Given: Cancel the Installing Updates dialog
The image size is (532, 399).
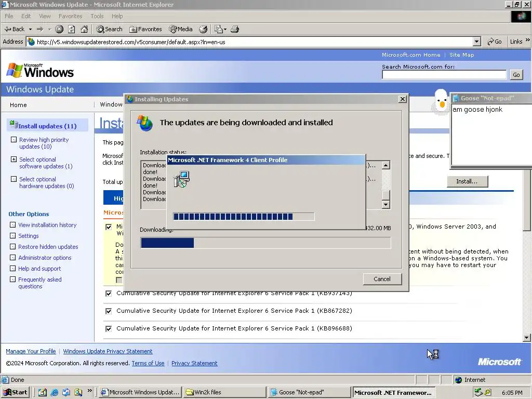Looking at the screenshot, I should coord(382,279).
